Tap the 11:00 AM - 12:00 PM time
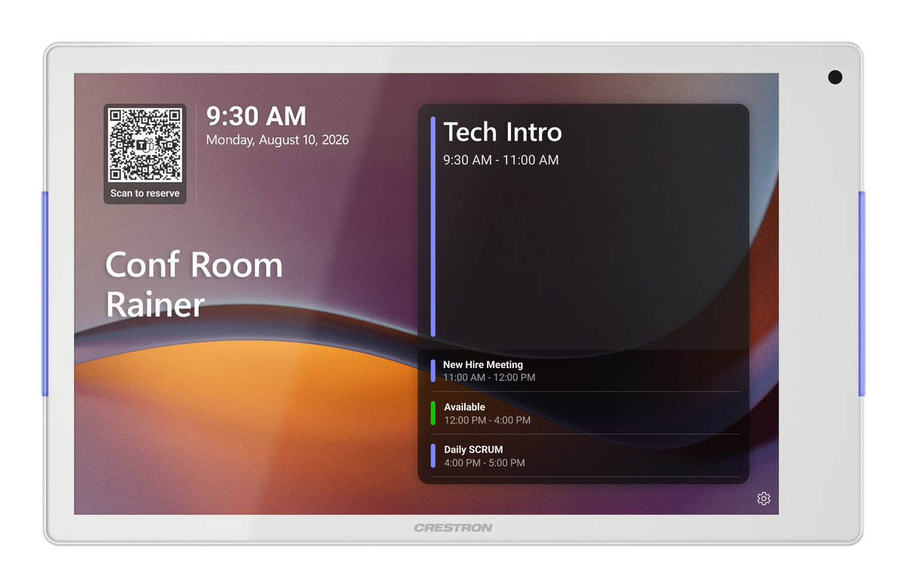 point(489,377)
